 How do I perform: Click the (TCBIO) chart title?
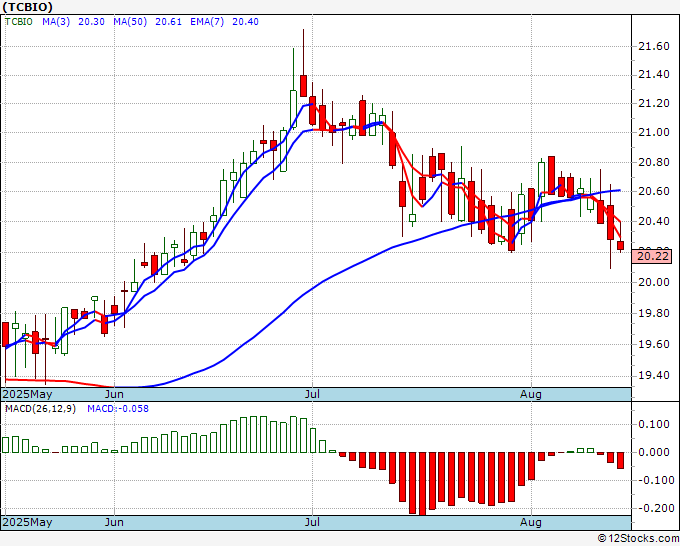pyautogui.click(x=27, y=7)
